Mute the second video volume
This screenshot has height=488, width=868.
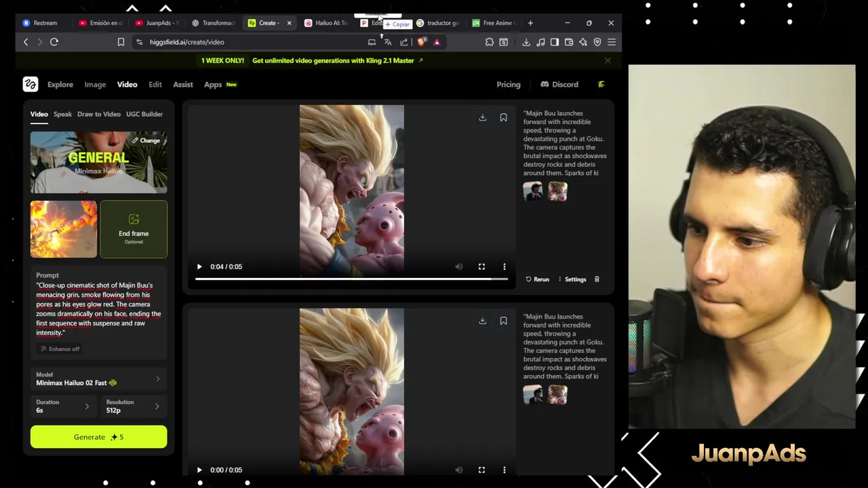click(x=459, y=470)
